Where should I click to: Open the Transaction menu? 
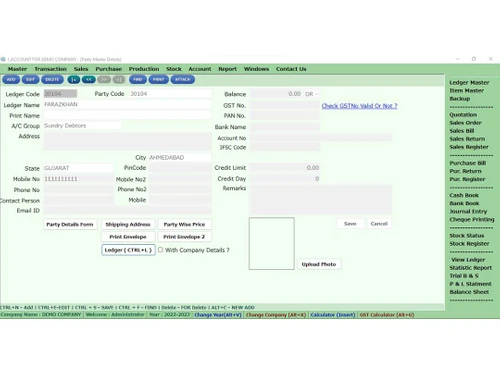click(x=50, y=69)
